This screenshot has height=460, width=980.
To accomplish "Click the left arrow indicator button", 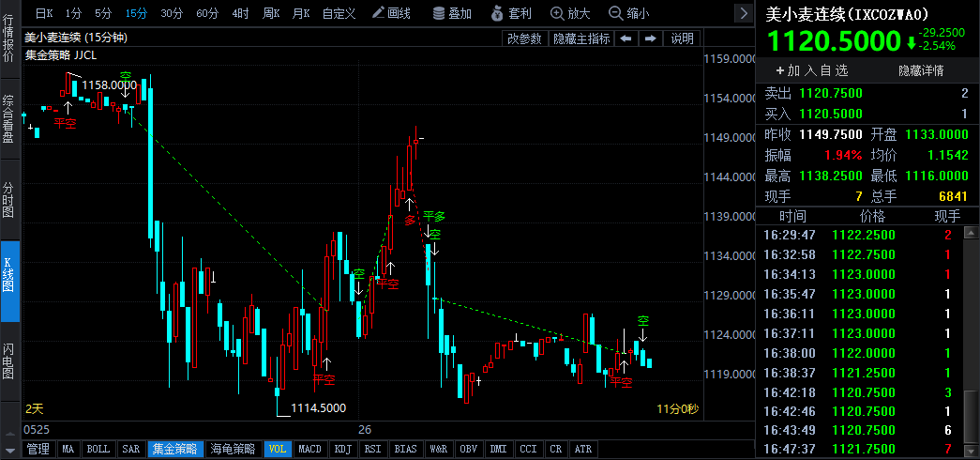I will [x=626, y=38].
